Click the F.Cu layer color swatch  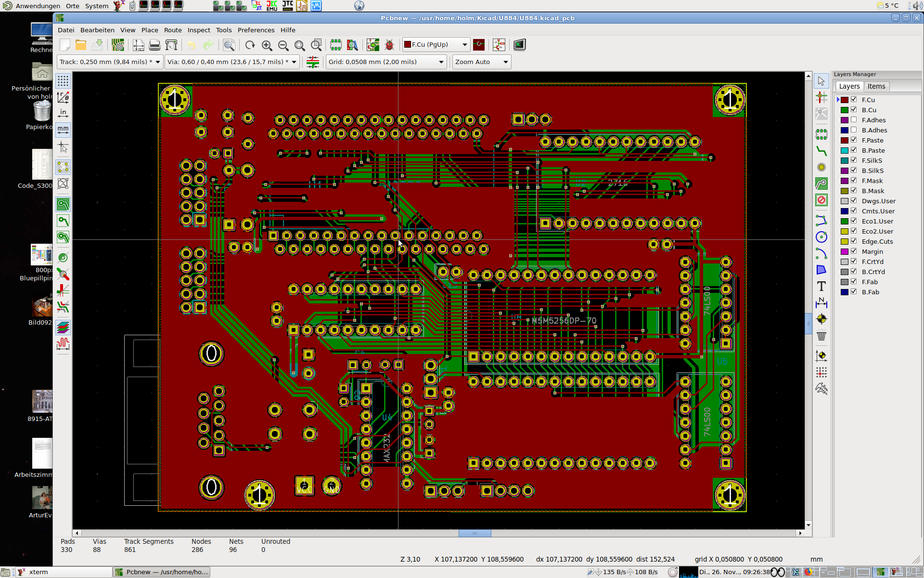point(845,100)
